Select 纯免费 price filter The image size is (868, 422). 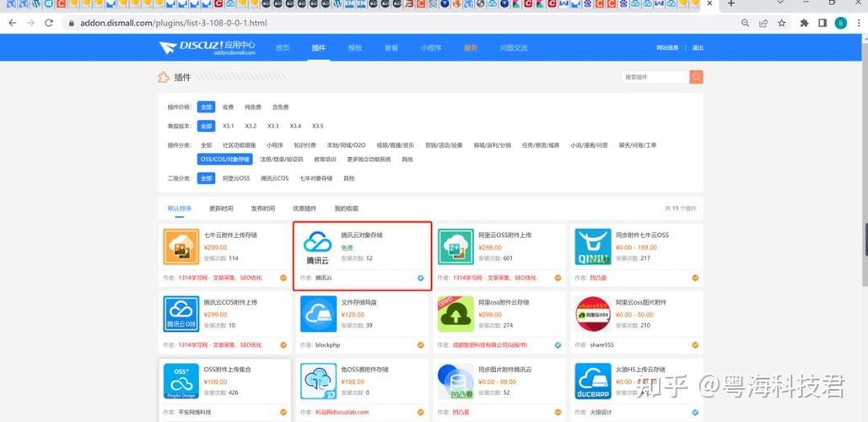coord(253,107)
